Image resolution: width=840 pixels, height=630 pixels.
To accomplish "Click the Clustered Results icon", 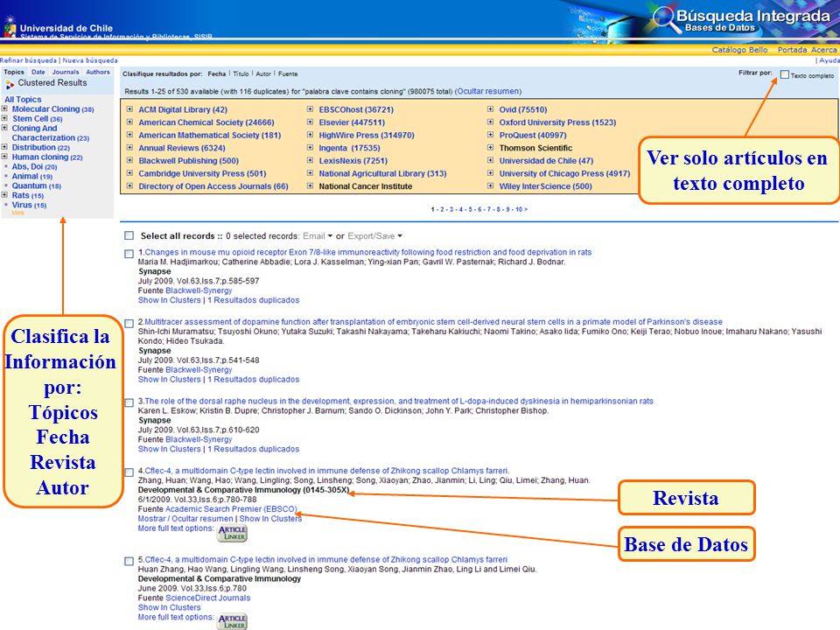I will pos(10,84).
